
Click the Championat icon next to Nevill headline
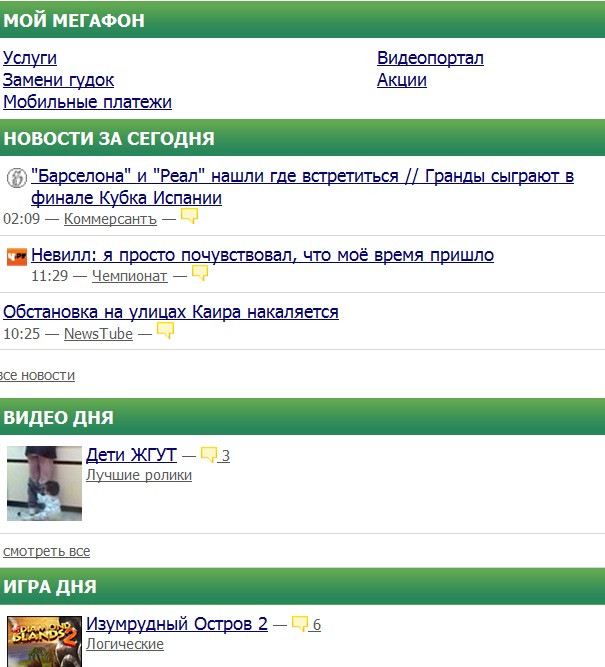(17, 257)
